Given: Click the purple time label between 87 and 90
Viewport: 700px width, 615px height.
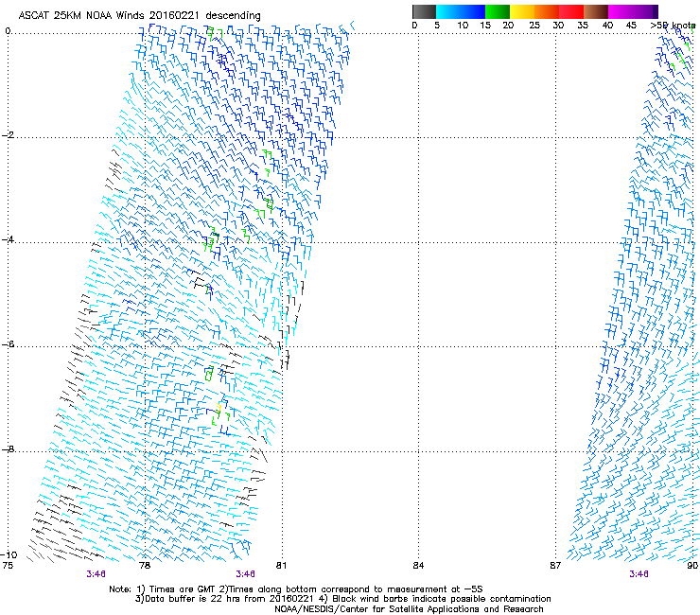Looking at the screenshot, I should (639, 574).
